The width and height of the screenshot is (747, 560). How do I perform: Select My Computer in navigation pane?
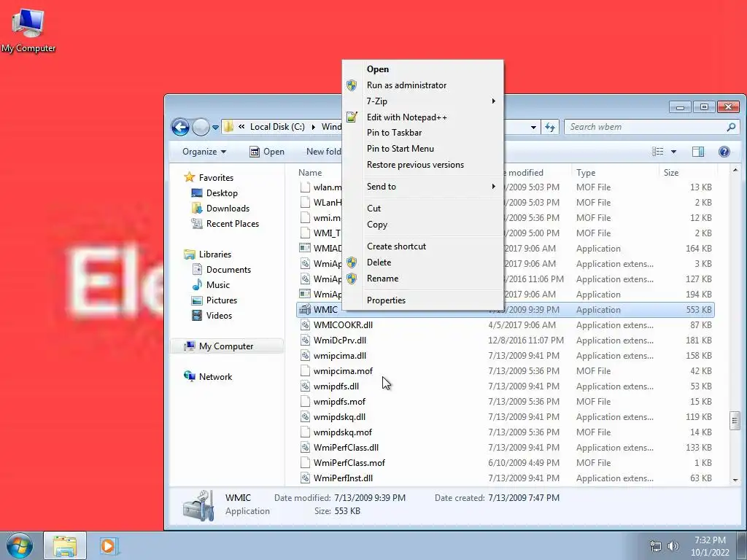pyautogui.click(x=226, y=346)
